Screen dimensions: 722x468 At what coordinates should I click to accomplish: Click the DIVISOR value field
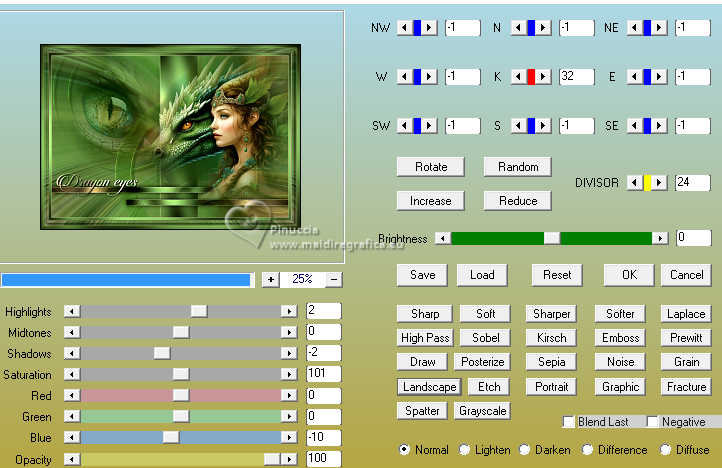(x=693, y=183)
